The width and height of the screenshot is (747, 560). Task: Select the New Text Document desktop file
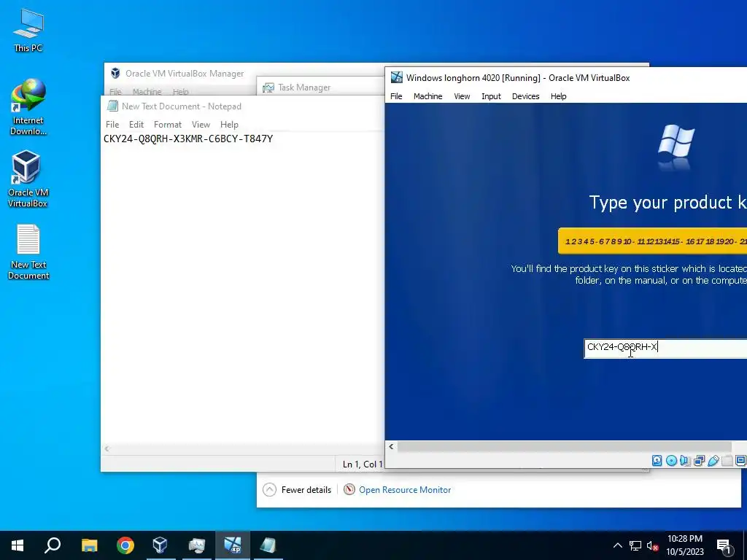coord(28,252)
